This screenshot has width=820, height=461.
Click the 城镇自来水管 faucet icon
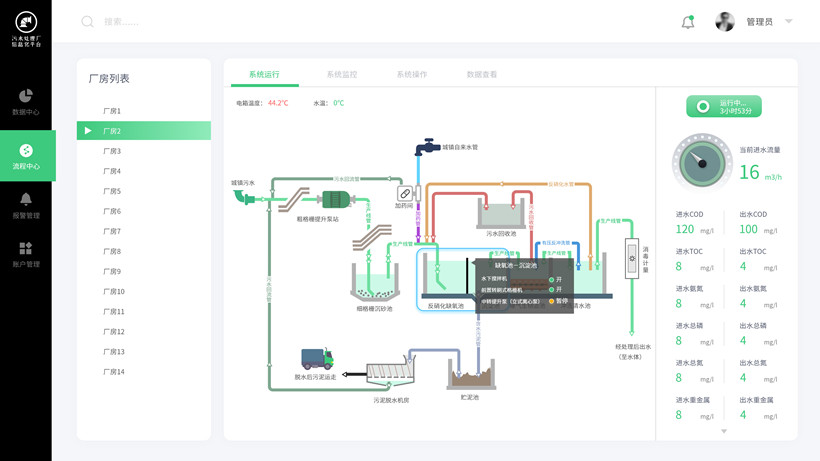tap(427, 148)
